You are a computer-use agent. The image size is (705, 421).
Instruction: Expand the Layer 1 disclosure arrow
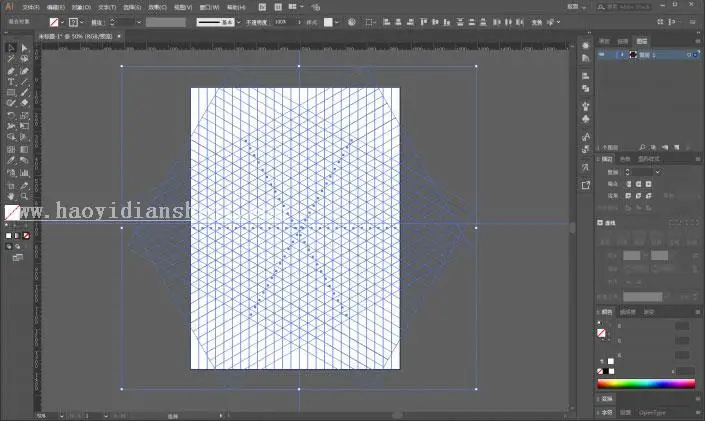click(622, 54)
